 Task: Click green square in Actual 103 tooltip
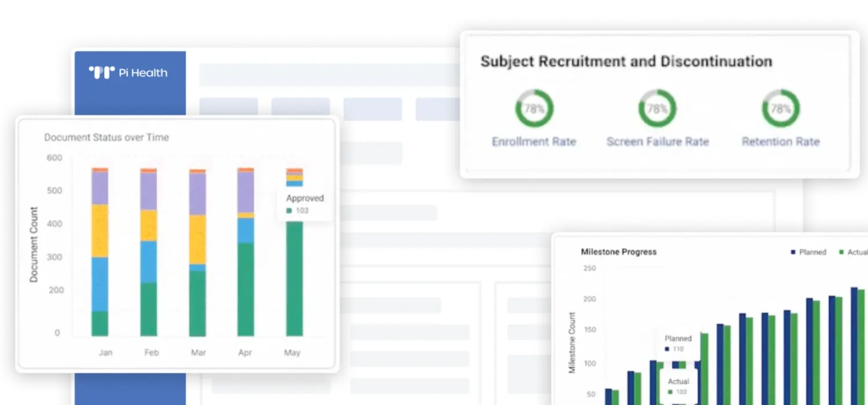tap(670, 392)
